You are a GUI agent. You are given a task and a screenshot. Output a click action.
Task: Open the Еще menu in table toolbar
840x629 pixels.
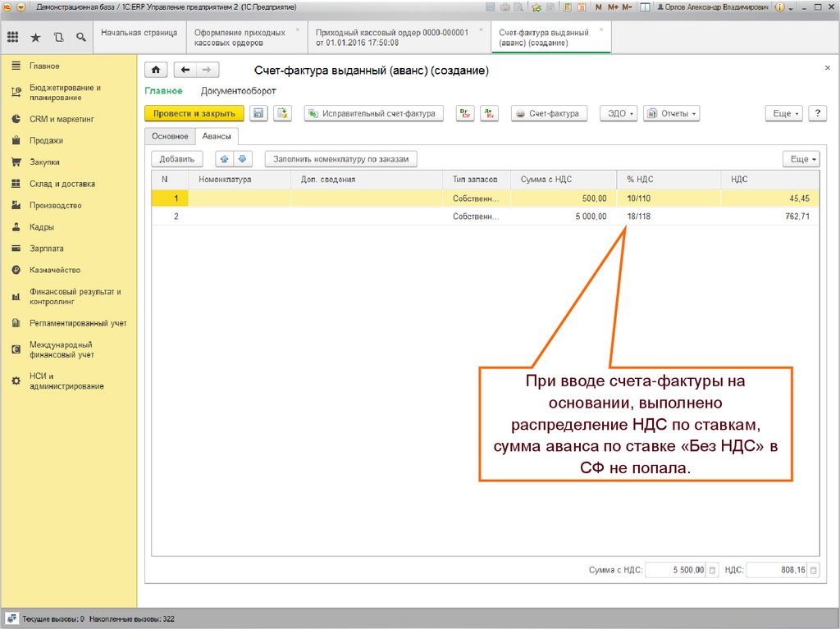pyautogui.click(x=801, y=159)
